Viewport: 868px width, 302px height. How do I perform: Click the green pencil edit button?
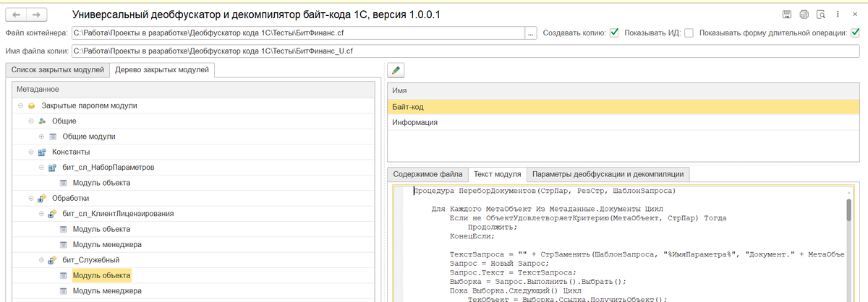(396, 70)
